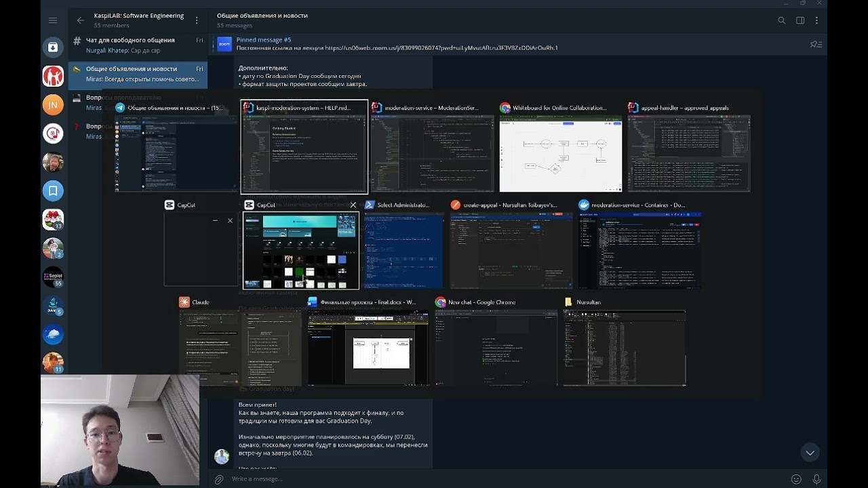Viewport: 868px width, 488px height.
Task: Click the search icon in chat header
Action: 782,20
